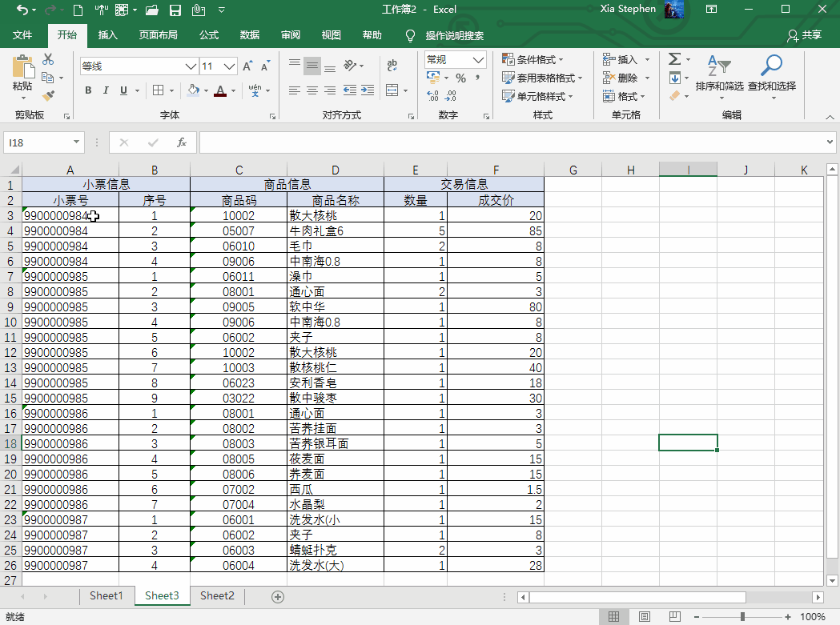Open the Insert (插入) ribbon tab
Image resolution: width=840 pixels, height=625 pixels.
pos(107,35)
